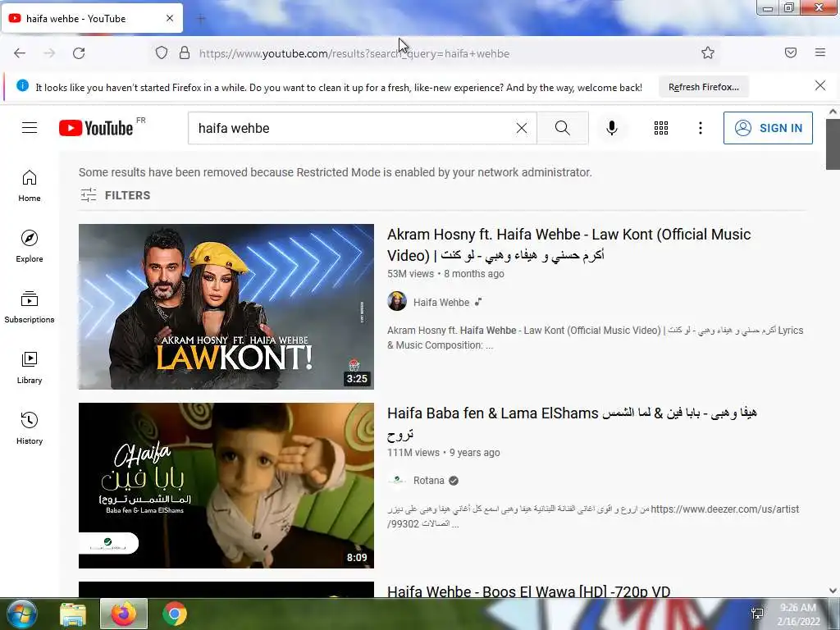Expand the FILTERS options
840x630 pixels.
pos(115,195)
